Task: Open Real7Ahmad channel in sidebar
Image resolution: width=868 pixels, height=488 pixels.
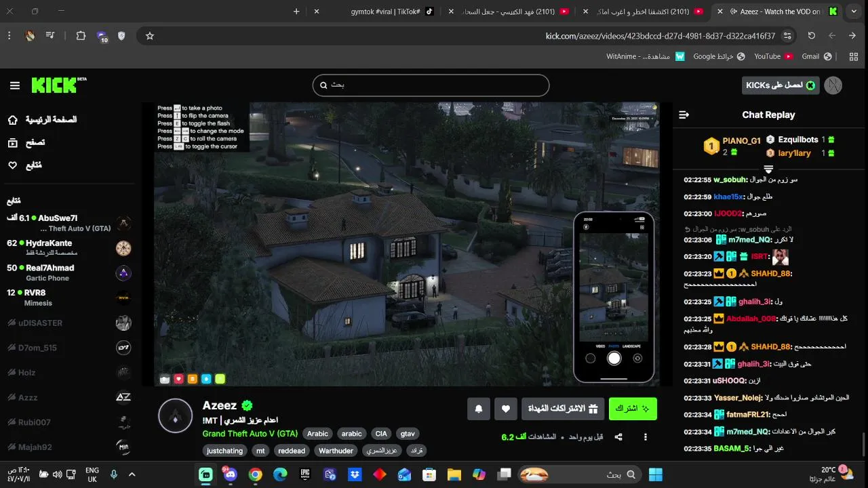Action: click(x=68, y=272)
